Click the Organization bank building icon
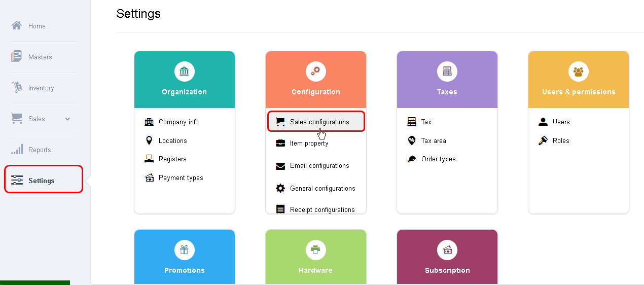Image resolution: width=644 pixels, height=285 pixels. [x=184, y=72]
